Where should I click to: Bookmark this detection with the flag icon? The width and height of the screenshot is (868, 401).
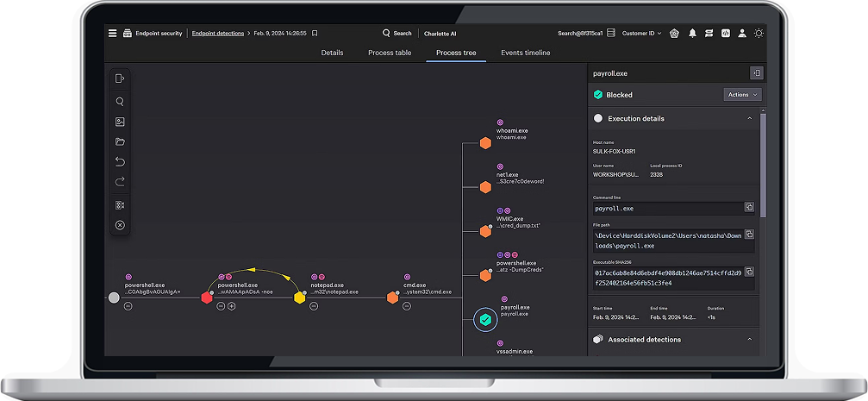pyautogui.click(x=315, y=34)
